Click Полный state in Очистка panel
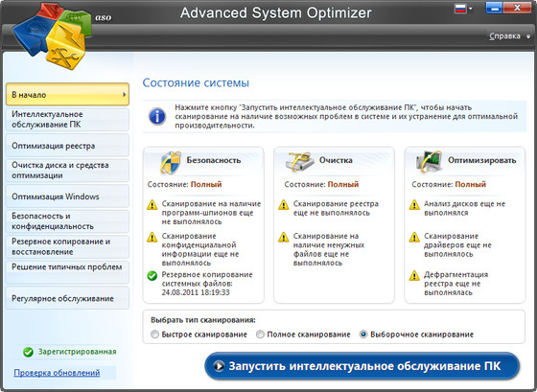This screenshot has height=392, width=537. [343, 184]
